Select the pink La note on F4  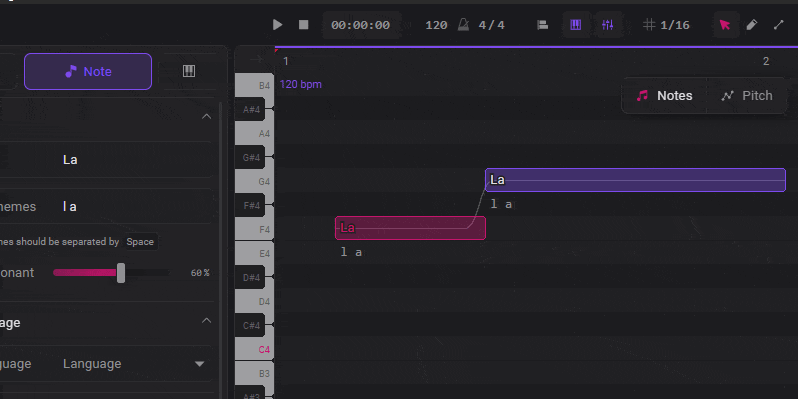(x=410, y=227)
